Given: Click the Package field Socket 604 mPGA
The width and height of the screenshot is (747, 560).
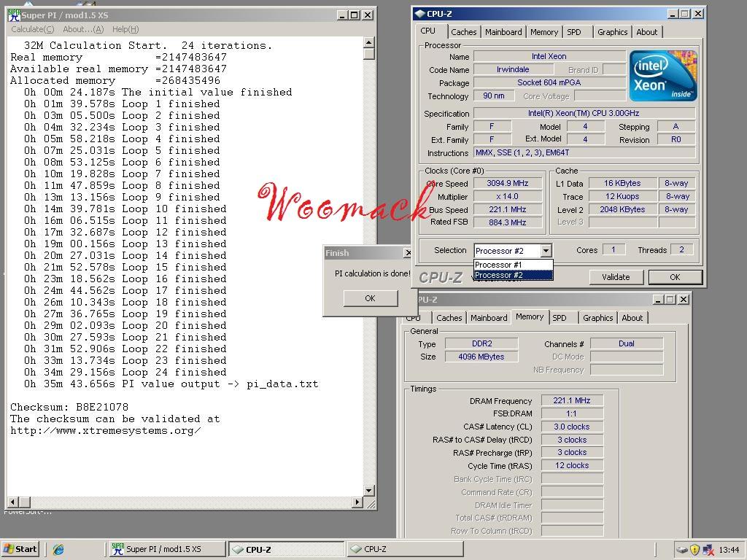Looking at the screenshot, I should pos(549,82).
